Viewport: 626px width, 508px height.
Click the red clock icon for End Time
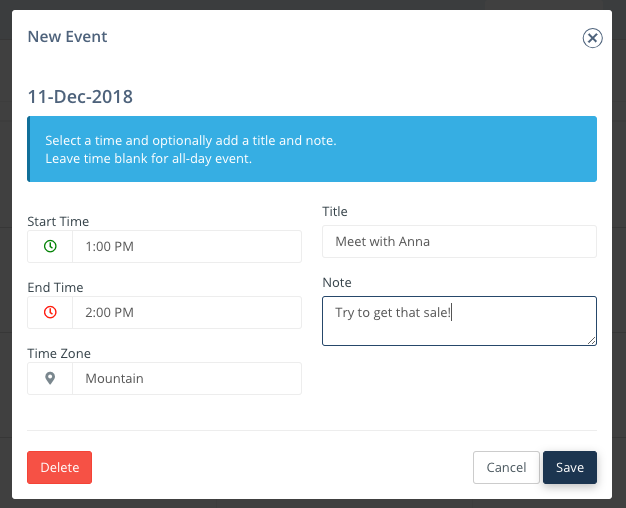coord(50,312)
